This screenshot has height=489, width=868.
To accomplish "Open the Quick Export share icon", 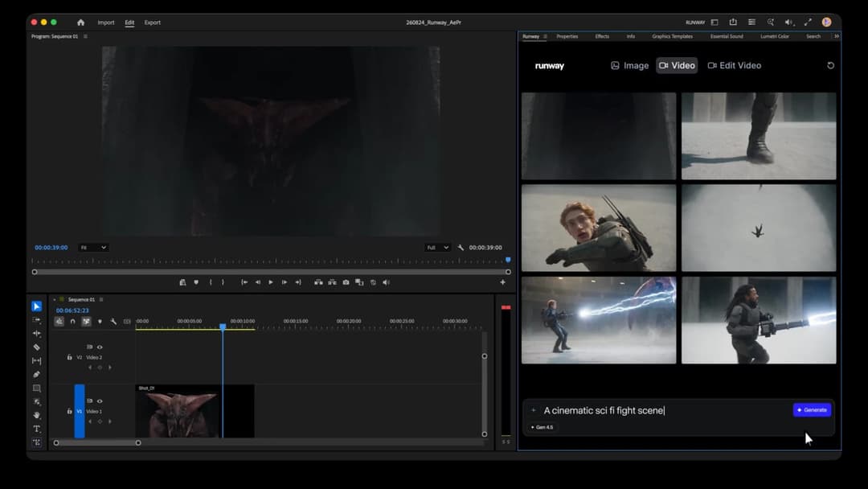I will (x=733, y=23).
